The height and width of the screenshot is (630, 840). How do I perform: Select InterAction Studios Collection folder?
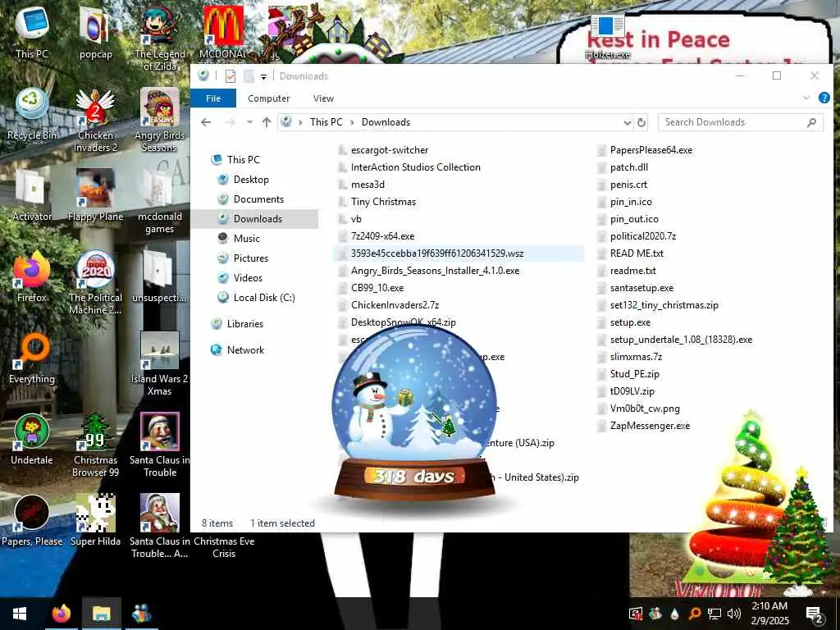[x=415, y=167]
